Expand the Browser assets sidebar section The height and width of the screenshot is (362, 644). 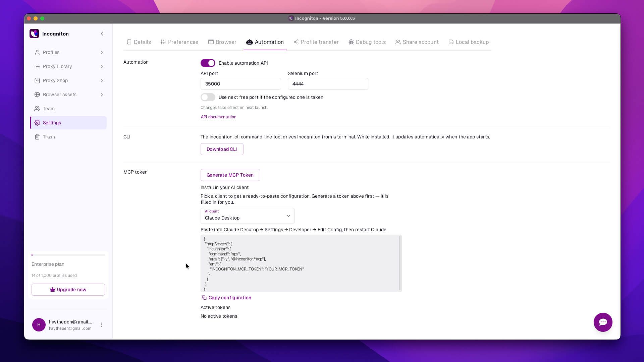click(102, 95)
